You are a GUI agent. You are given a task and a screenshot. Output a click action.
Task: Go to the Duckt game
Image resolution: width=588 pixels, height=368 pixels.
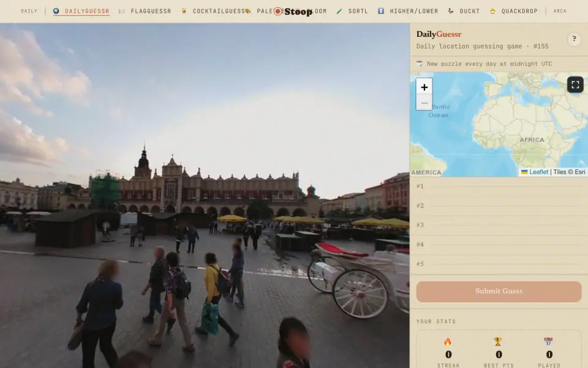point(464,11)
